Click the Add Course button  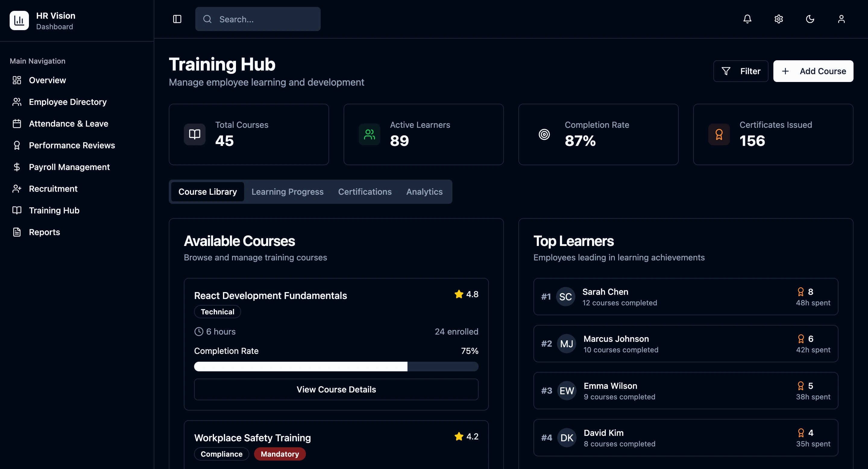point(813,71)
